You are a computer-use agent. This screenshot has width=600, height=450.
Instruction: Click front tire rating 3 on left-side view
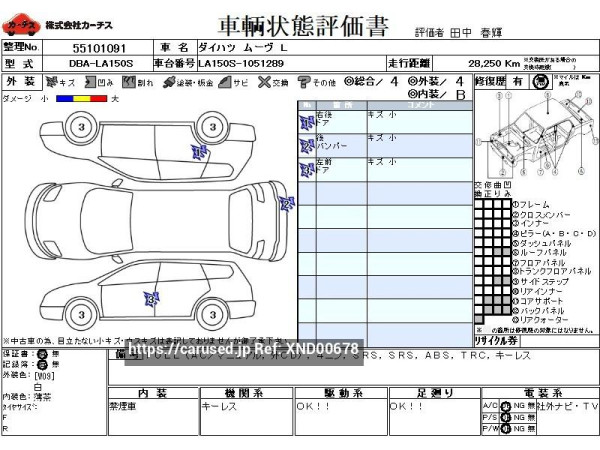pyautogui.click(x=82, y=315)
